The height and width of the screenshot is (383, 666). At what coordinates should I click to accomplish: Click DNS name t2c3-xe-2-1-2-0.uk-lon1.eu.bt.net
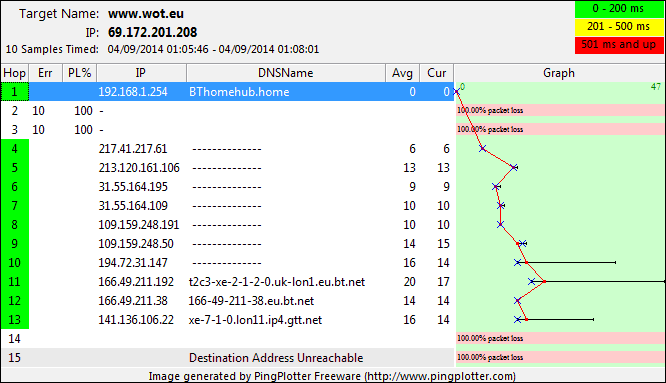click(x=277, y=282)
